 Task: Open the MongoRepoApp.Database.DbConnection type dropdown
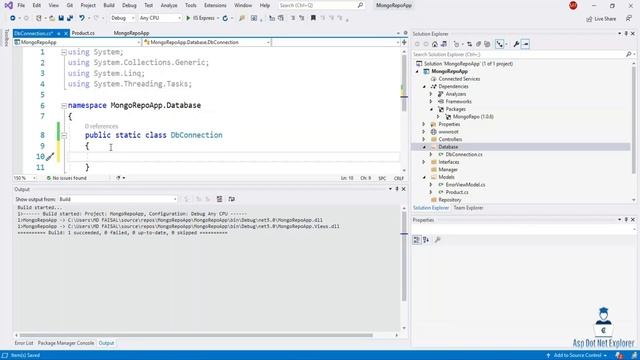pos(207,42)
